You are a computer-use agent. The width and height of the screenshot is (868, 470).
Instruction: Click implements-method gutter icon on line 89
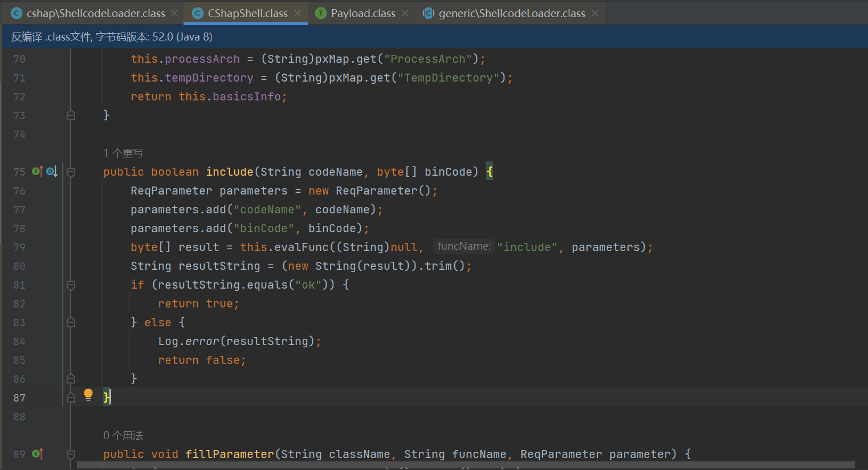click(x=38, y=453)
